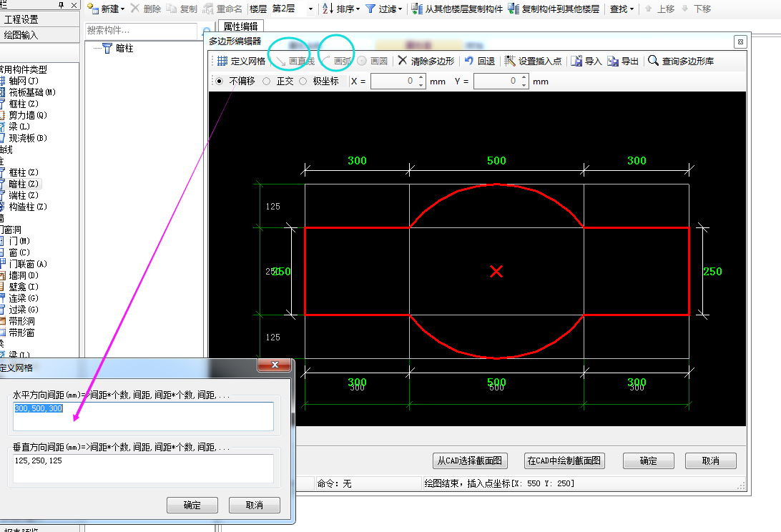This screenshot has height=532, width=781.
Task: Open the 查找 dropdown menu
Action: pyautogui.click(x=622, y=9)
